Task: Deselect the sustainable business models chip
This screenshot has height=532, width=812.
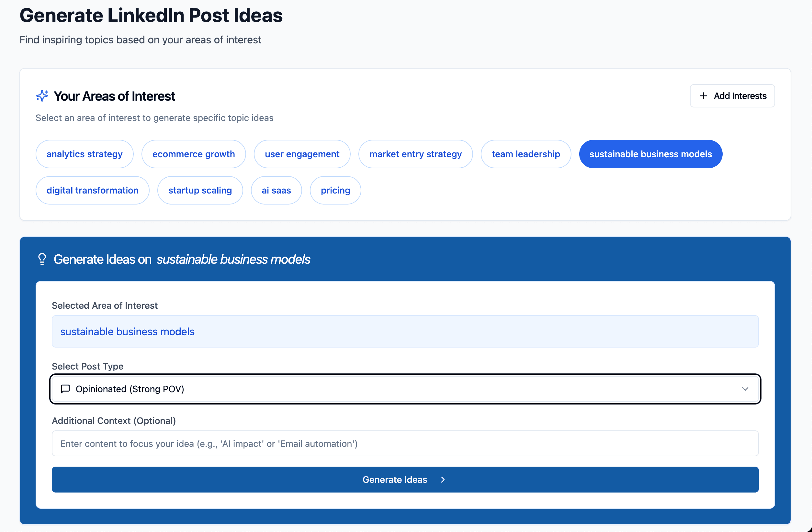Action: [x=650, y=154]
